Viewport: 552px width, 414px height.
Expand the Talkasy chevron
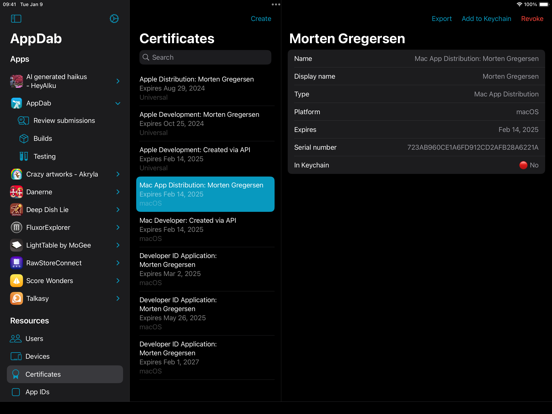(118, 299)
